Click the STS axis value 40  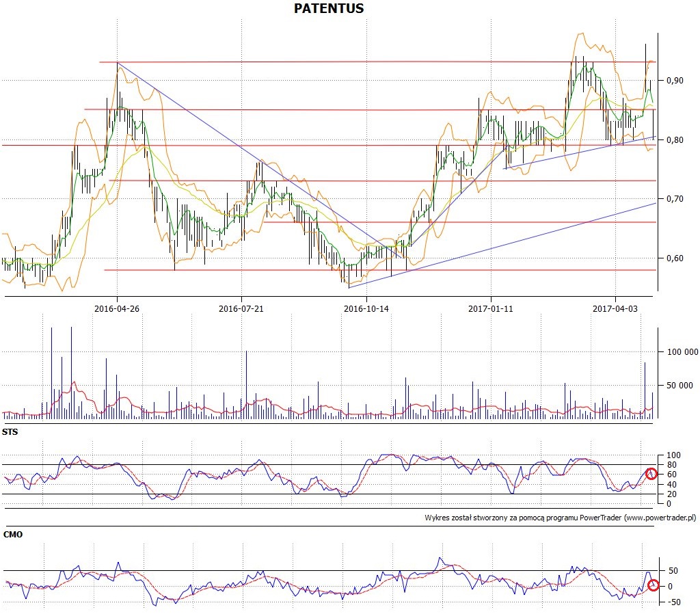click(671, 484)
